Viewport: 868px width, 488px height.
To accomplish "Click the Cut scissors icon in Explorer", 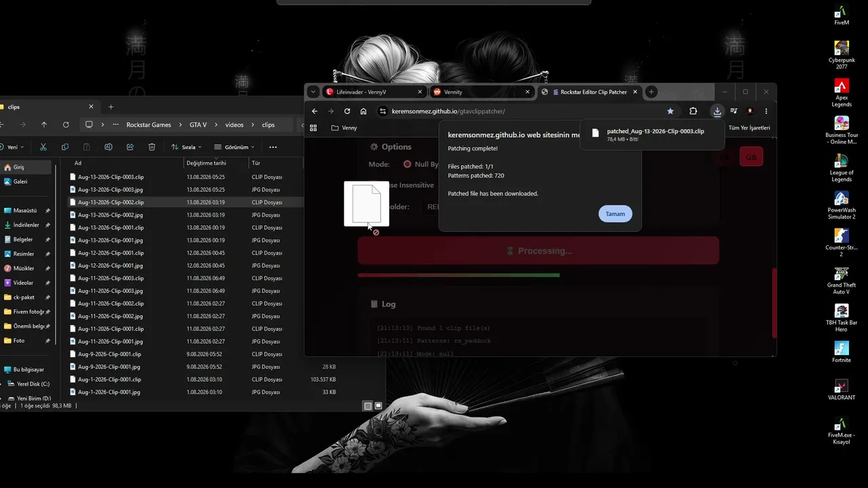I will 43,147.
